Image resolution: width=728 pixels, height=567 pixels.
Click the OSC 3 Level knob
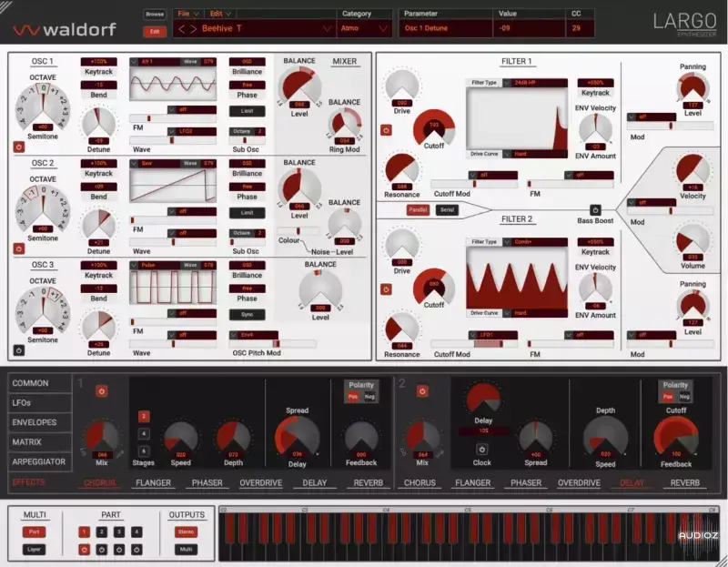(320, 290)
